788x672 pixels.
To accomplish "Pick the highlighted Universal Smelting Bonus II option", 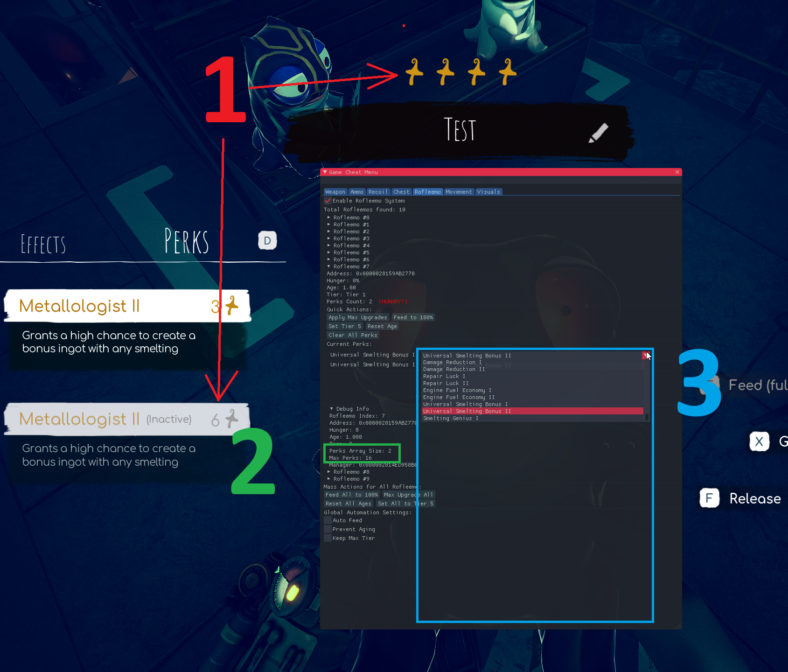I will click(x=532, y=411).
